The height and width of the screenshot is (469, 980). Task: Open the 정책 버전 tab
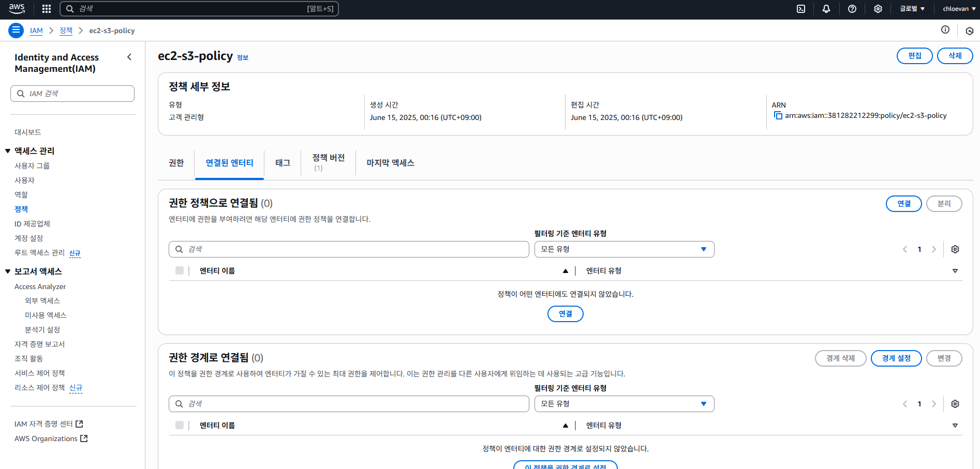(328, 163)
